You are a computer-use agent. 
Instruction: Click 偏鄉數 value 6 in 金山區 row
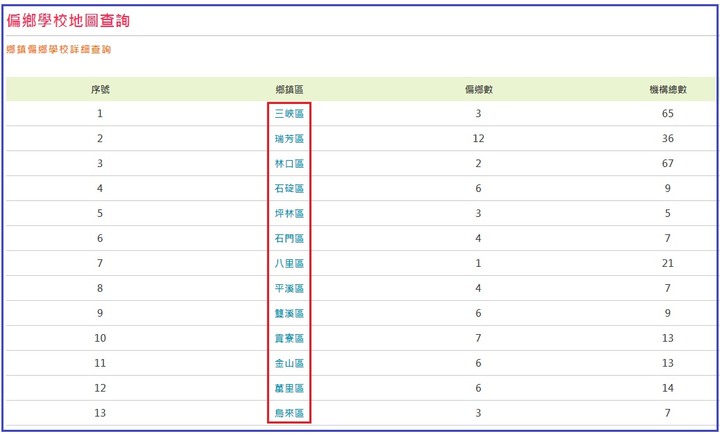coord(478,363)
